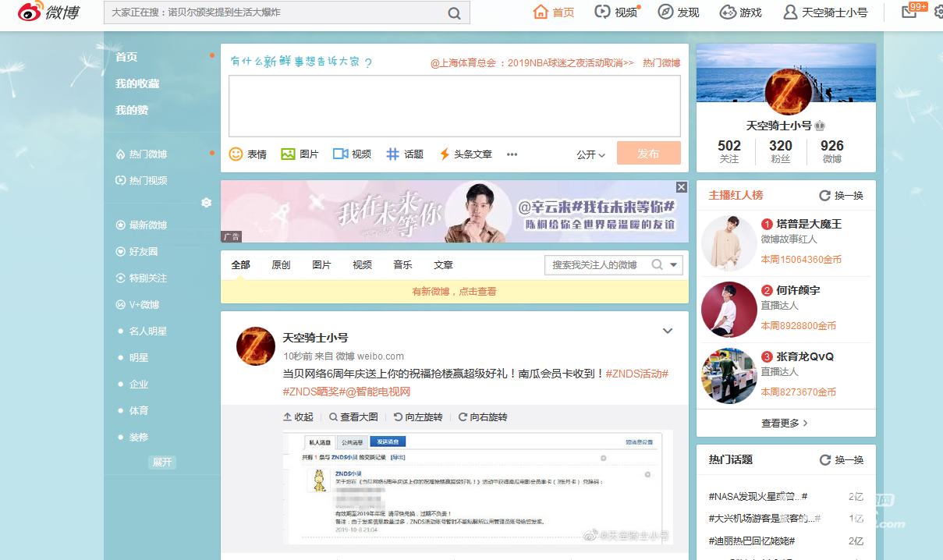Open 热门微博 link above compose box

pyautogui.click(x=661, y=63)
